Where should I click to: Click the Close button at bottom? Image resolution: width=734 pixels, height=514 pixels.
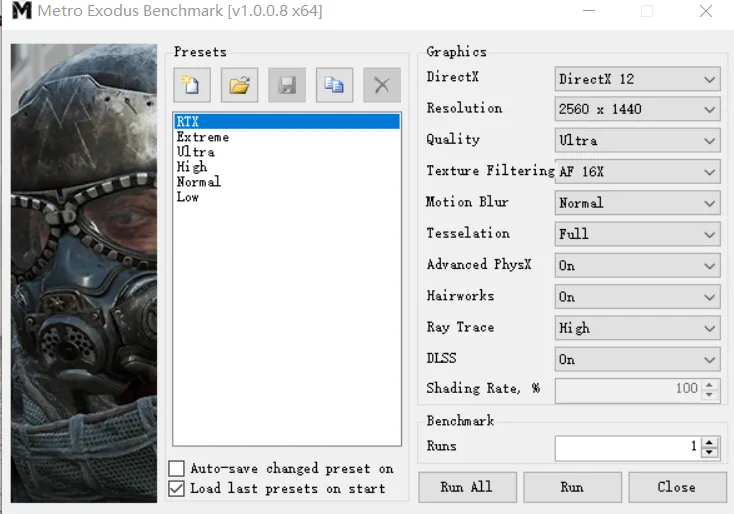[677, 487]
